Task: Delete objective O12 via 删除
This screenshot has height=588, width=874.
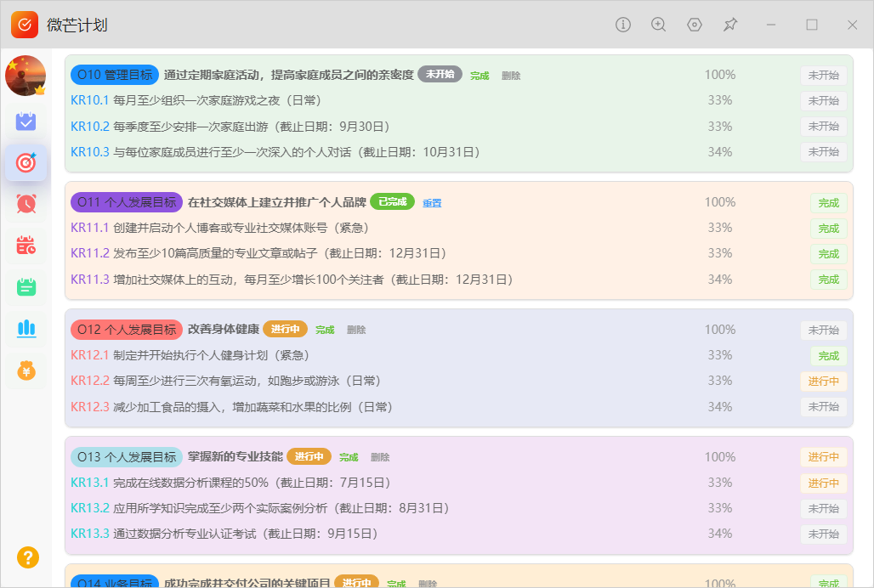Action: (356, 331)
